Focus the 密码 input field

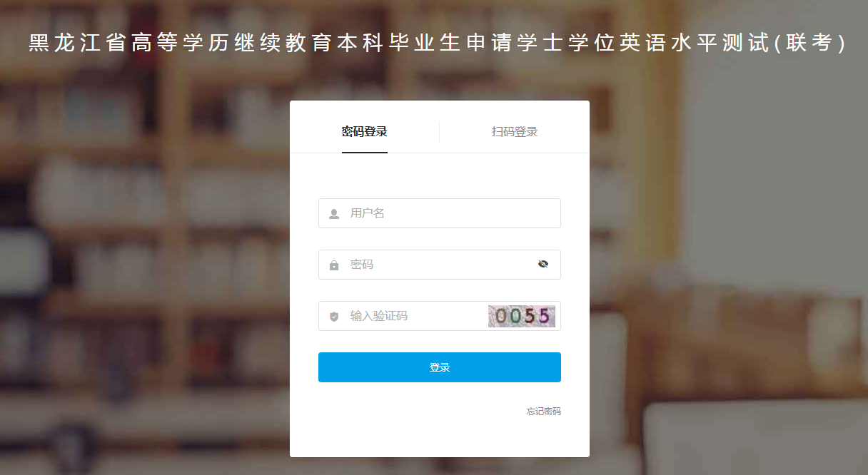click(440, 265)
